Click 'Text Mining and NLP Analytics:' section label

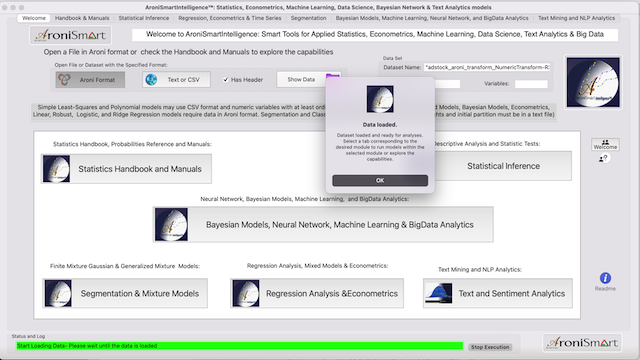(480, 269)
